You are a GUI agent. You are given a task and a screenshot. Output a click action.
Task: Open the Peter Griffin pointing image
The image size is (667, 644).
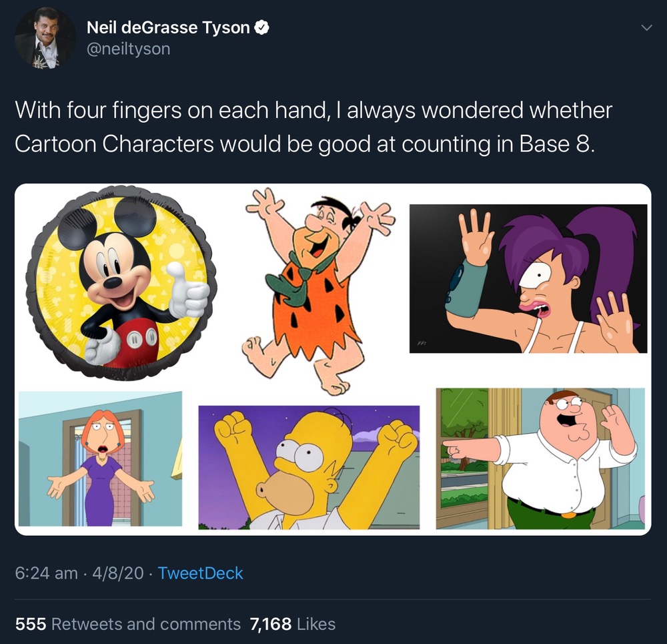point(540,458)
